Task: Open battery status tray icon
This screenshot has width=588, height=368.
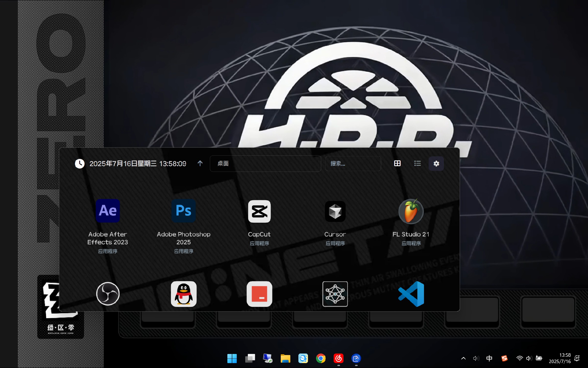Action: (539, 358)
